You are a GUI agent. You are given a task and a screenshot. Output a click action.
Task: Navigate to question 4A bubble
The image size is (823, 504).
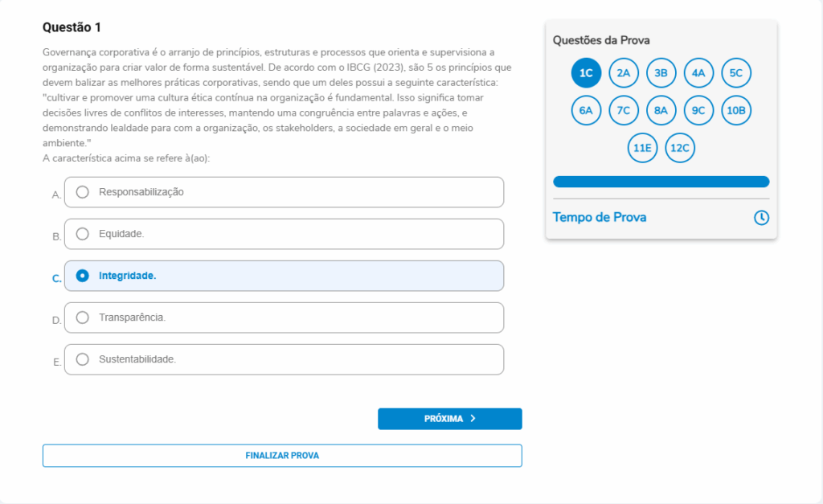[x=698, y=73]
